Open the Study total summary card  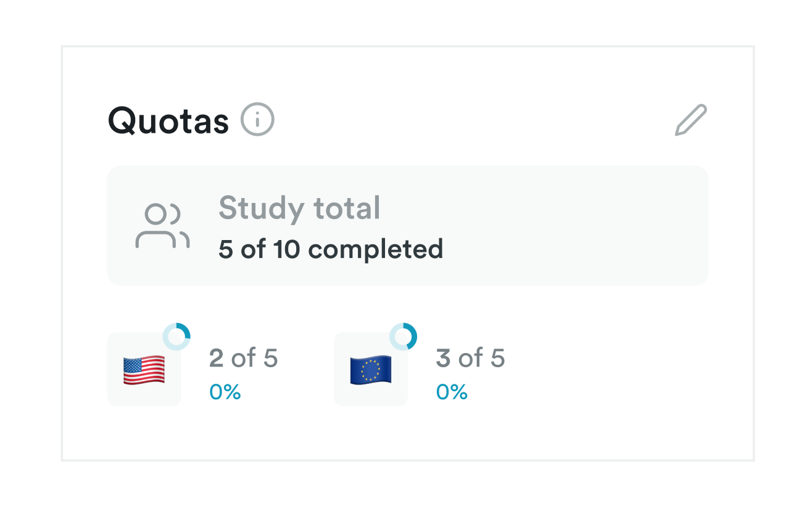(408, 225)
